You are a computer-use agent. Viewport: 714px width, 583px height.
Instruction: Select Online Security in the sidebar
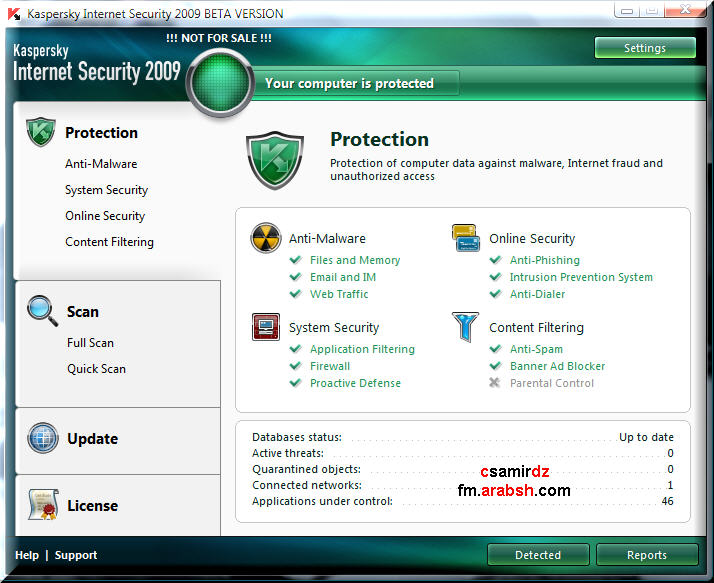[105, 216]
